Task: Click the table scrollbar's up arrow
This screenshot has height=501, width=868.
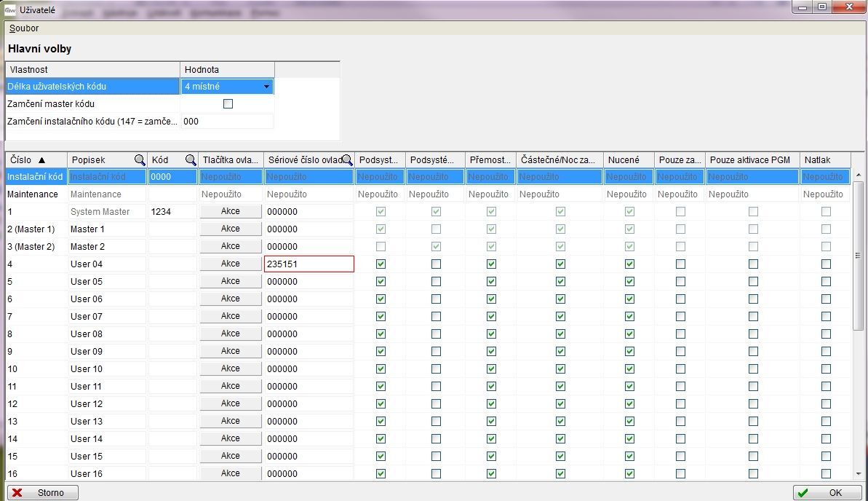Action: (x=859, y=175)
